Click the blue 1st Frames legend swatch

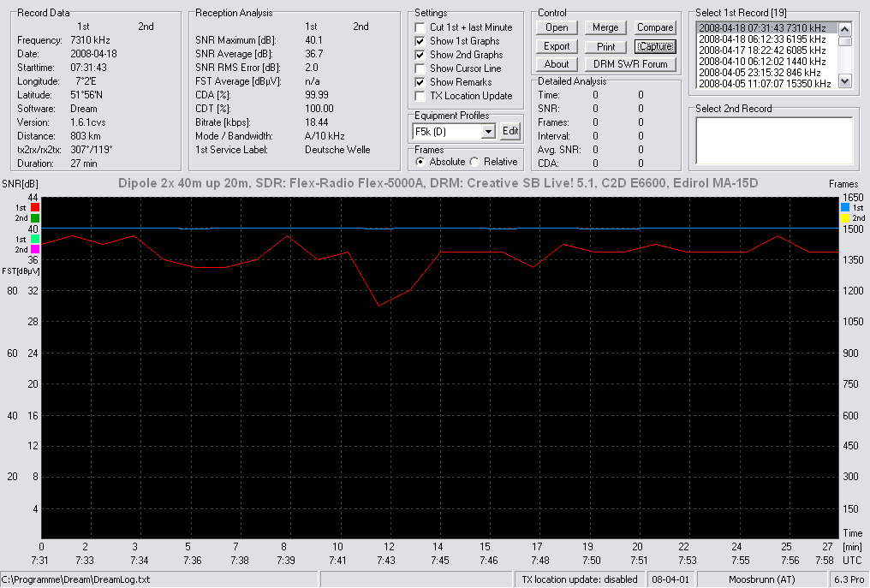point(845,207)
